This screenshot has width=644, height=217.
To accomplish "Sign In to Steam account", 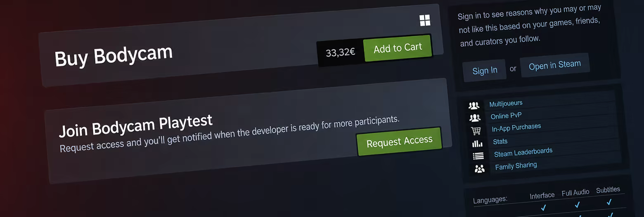I will 485,71.
